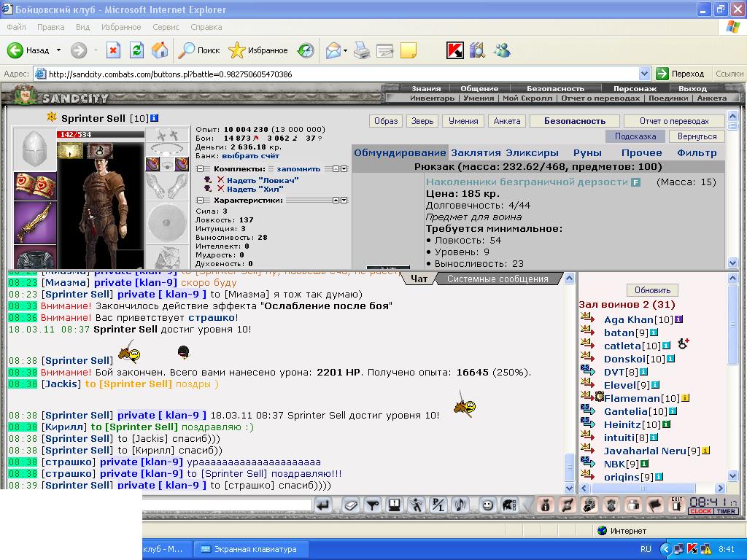This screenshot has width=747, height=560.
Task: Toggle the CLOCK mode button
Action: point(700,511)
